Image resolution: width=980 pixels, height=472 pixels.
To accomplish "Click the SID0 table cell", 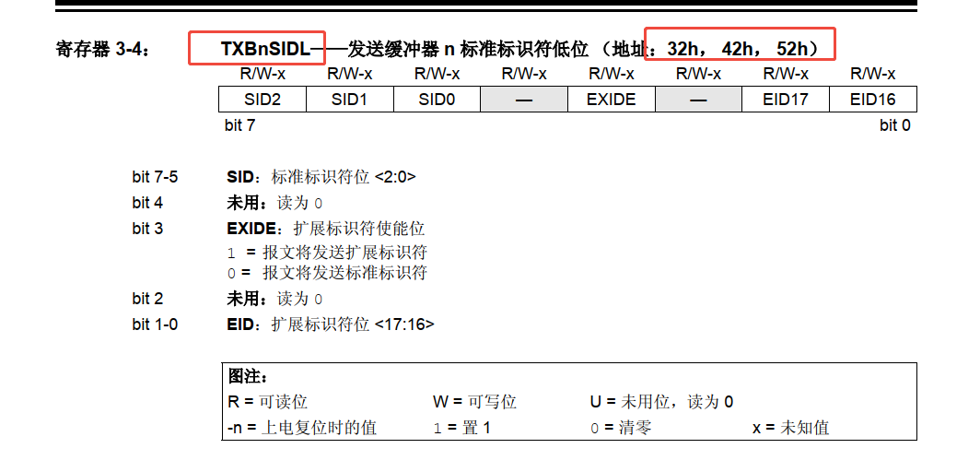I will (437, 100).
